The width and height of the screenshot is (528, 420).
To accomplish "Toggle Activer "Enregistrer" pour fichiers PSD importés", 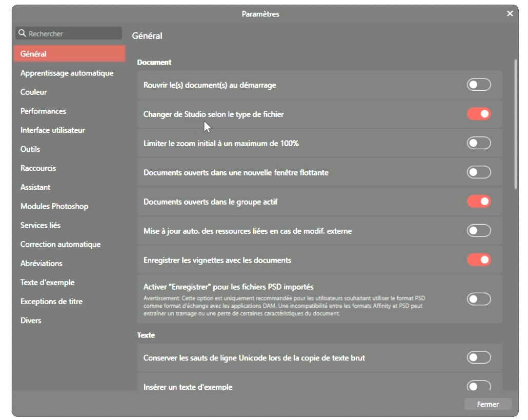I will click(x=478, y=299).
